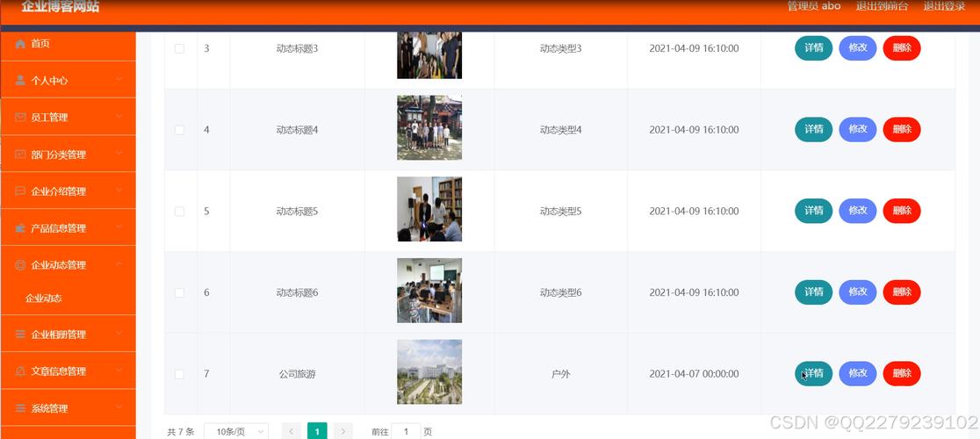Click 详情 for 动态标题3
The width and height of the screenshot is (980, 439).
point(813,48)
